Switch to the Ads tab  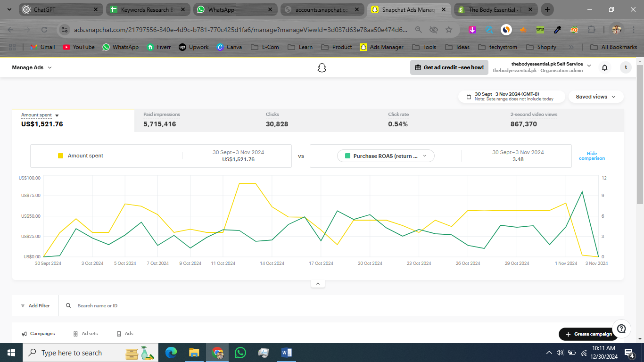[x=125, y=334]
